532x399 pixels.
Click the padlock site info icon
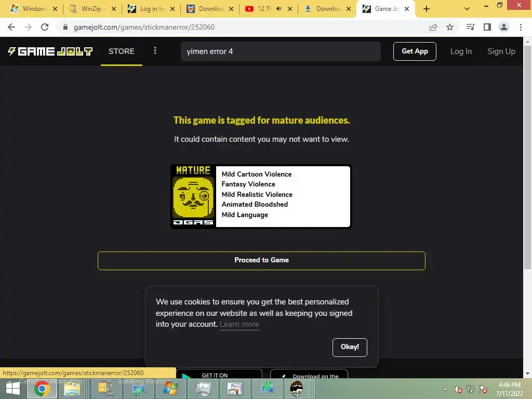65,27
